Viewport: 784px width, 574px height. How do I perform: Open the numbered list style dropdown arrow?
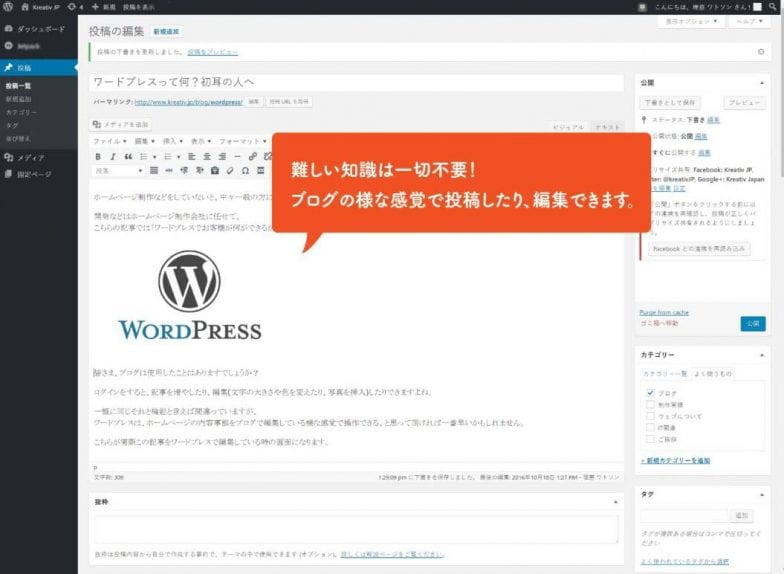pos(178,157)
